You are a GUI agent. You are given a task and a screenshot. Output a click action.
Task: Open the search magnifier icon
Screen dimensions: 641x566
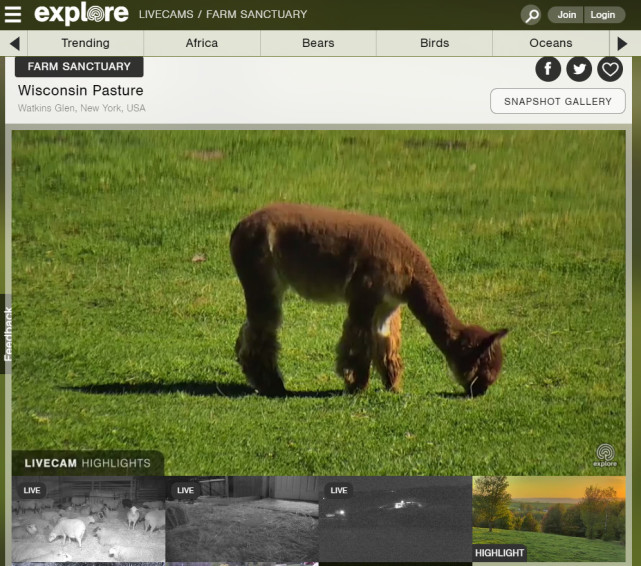pyautogui.click(x=531, y=15)
